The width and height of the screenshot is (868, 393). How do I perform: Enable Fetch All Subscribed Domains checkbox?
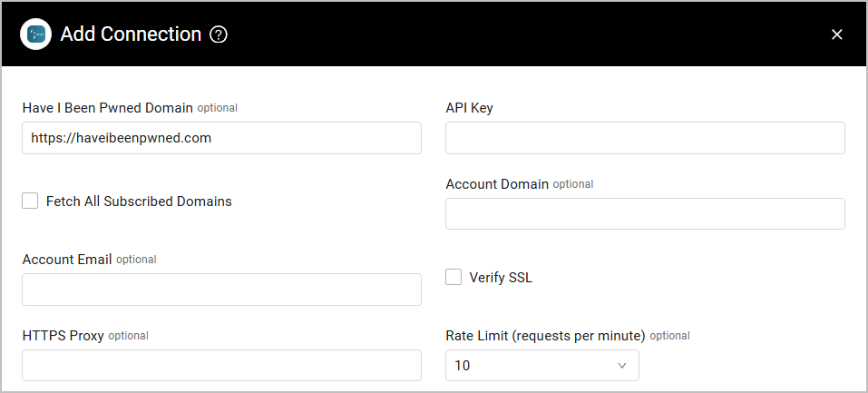(x=30, y=201)
